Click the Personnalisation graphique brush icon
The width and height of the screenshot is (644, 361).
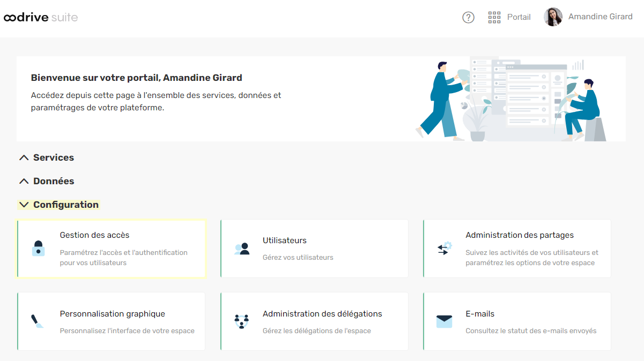click(x=38, y=321)
